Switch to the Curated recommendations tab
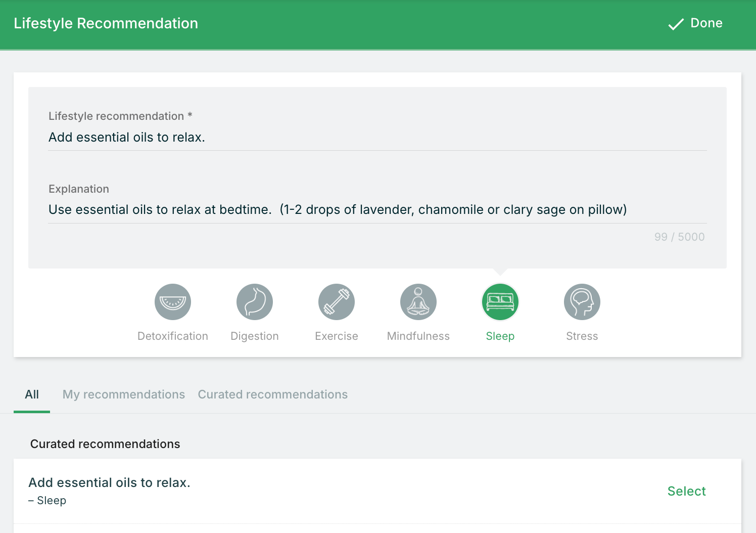The height and width of the screenshot is (533, 756). pos(273,394)
